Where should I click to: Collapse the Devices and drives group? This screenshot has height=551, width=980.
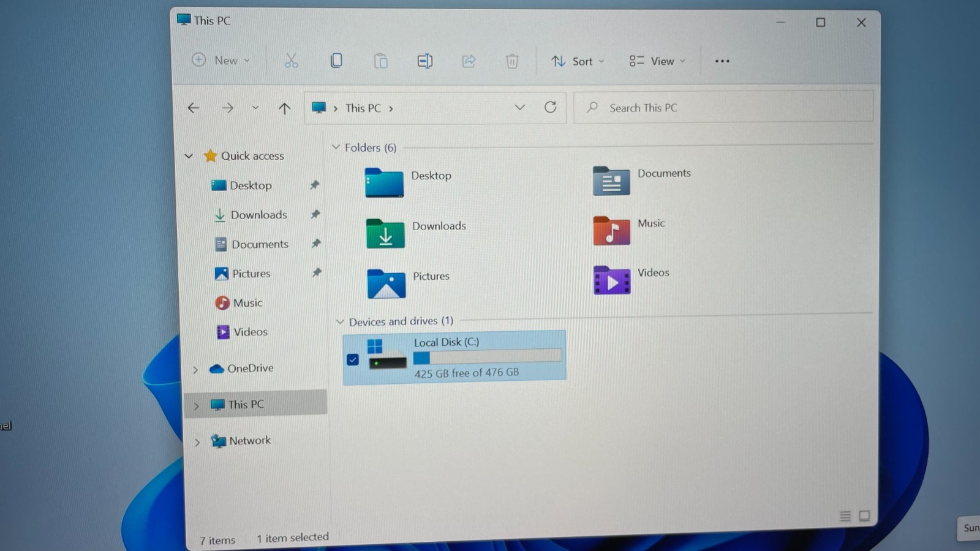click(x=340, y=321)
